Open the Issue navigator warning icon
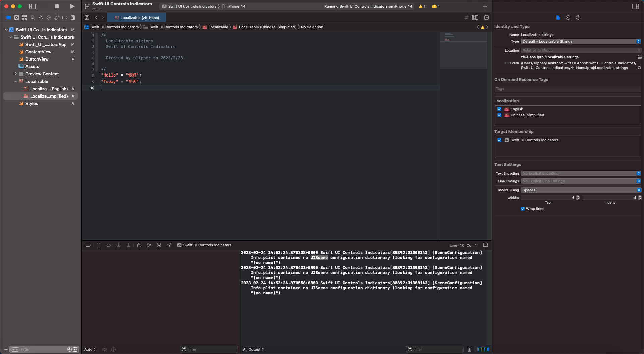The width and height of the screenshot is (644, 354). (x=41, y=18)
